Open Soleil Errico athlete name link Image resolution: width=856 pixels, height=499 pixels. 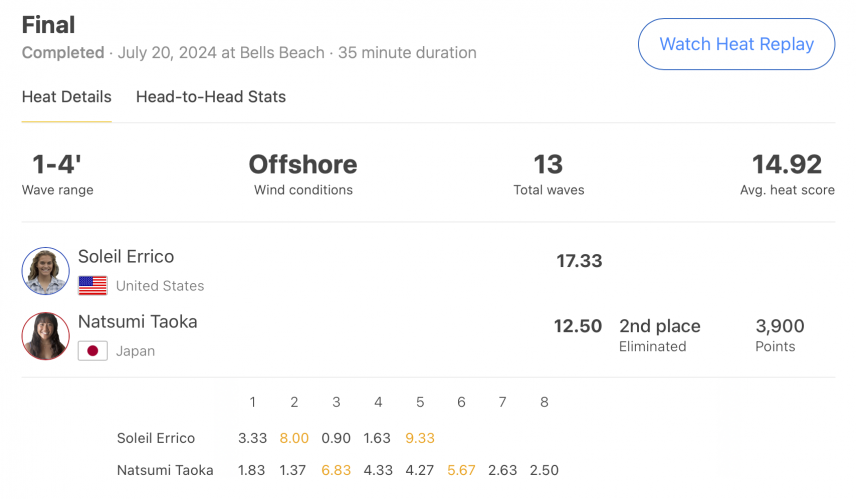click(126, 257)
